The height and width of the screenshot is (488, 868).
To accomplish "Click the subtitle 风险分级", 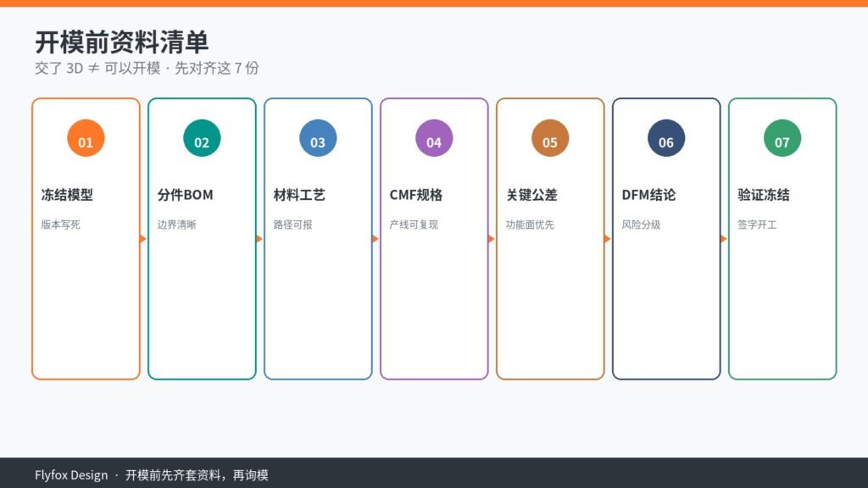I will [x=641, y=225].
